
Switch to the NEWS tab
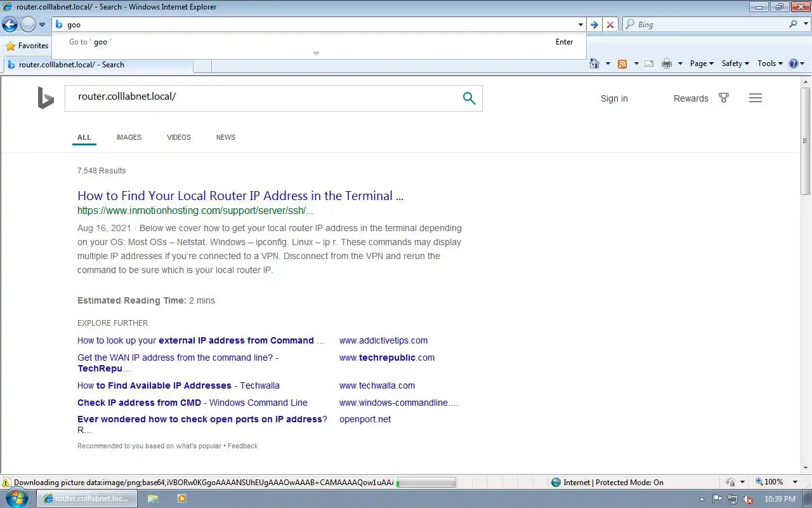[226, 137]
